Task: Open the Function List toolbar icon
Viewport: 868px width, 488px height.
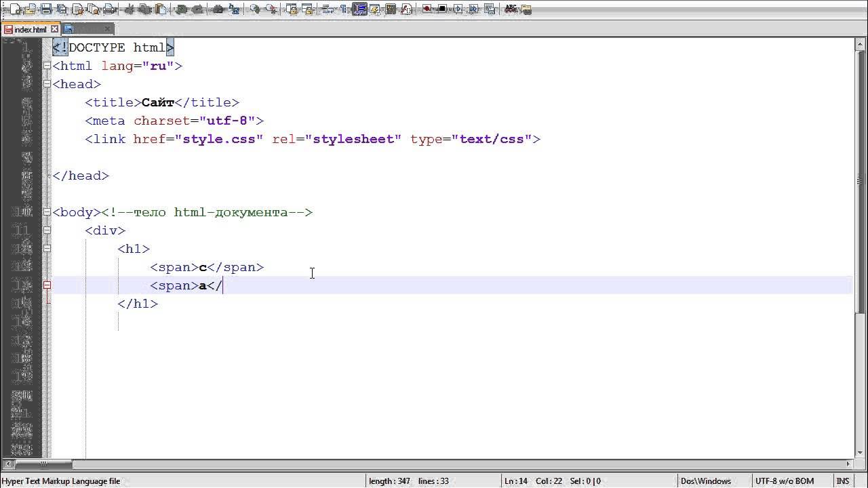Action: coord(406,9)
